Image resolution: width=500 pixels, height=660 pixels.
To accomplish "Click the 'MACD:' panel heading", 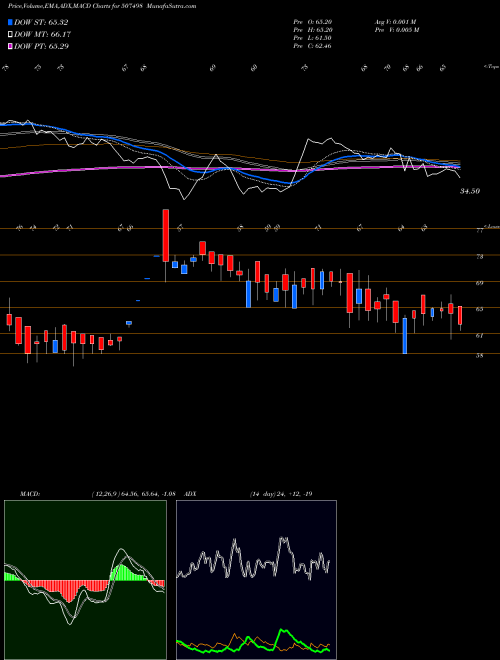I will (29, 494).
